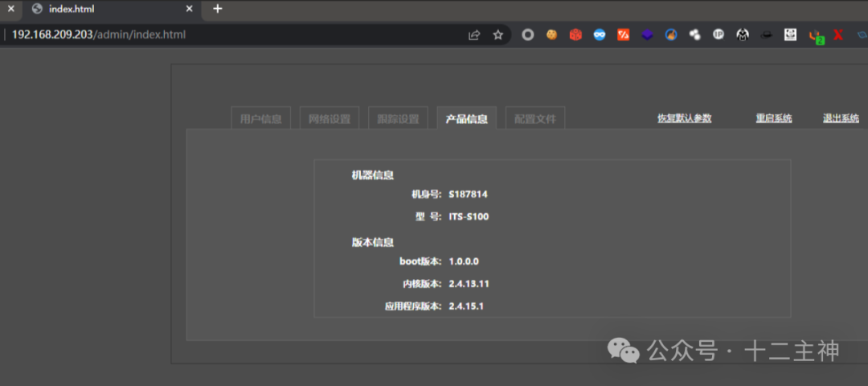Open the black hat extension icon
The height and width of the screenshot is (386, 868).
click(x=766, y=35)
